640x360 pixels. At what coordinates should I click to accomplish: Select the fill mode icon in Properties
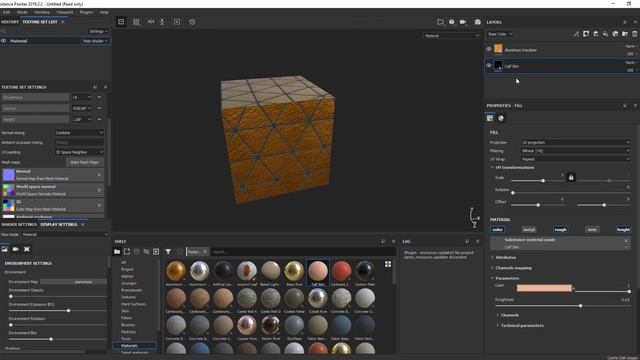tap(490, 118)
